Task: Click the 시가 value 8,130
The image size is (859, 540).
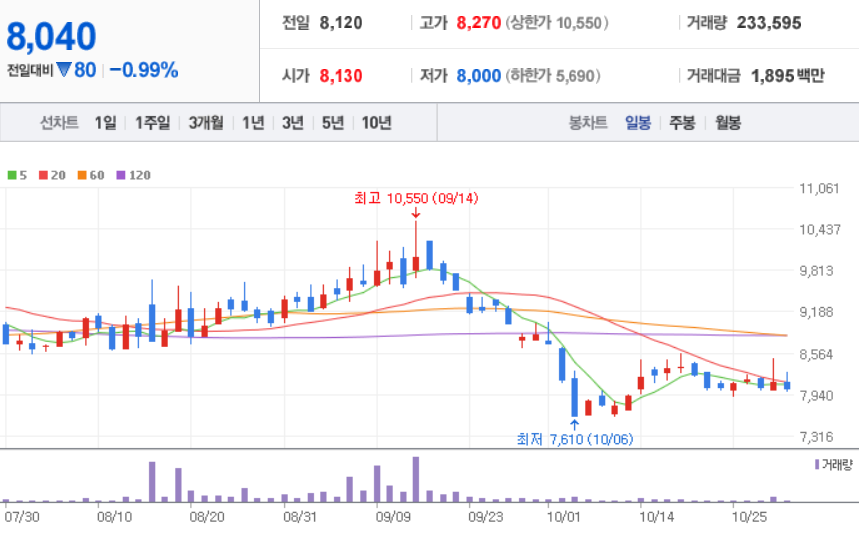Action: click(x=341, y=76)
